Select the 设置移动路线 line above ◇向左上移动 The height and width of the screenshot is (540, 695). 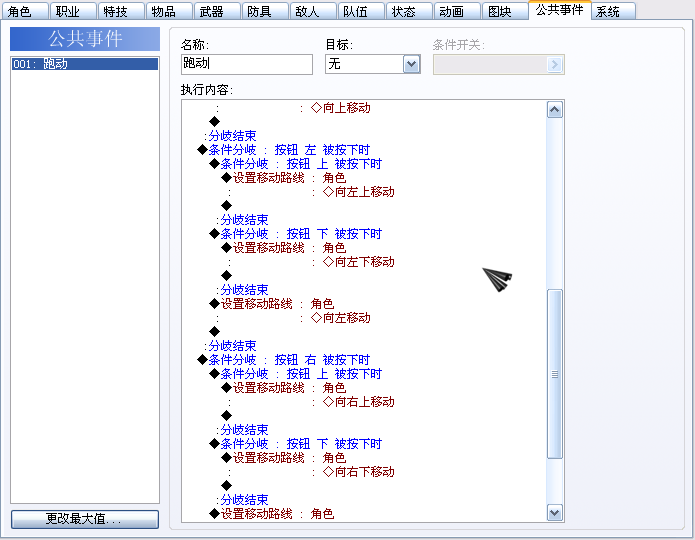(x=284, y=178)
